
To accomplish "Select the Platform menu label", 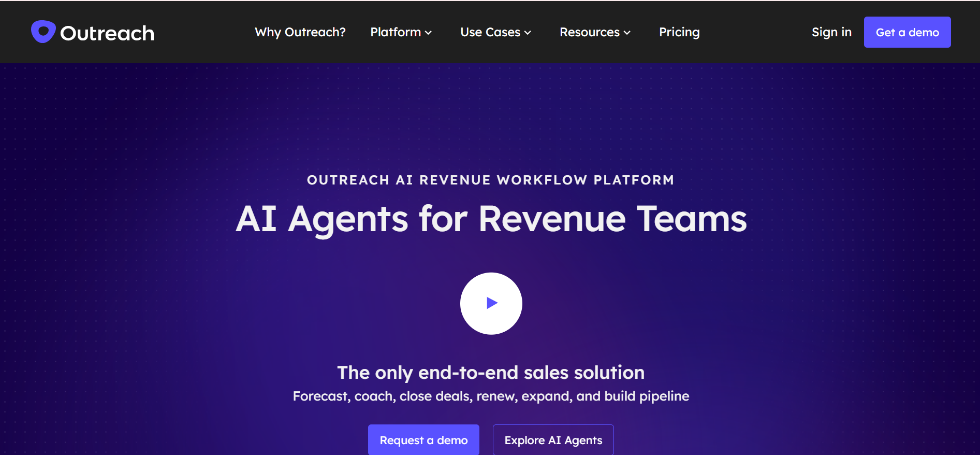I will 396,32.
